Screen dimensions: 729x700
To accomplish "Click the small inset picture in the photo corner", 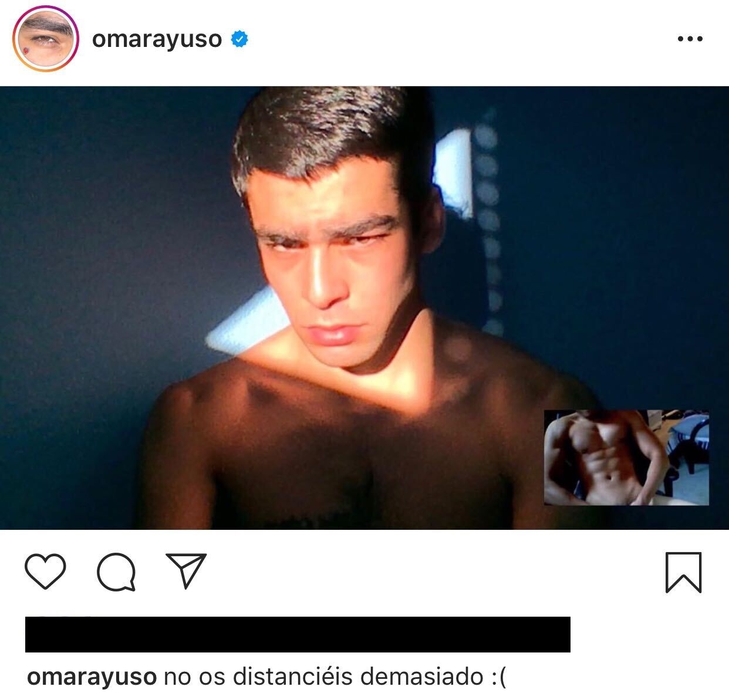I will coord(626,458).
